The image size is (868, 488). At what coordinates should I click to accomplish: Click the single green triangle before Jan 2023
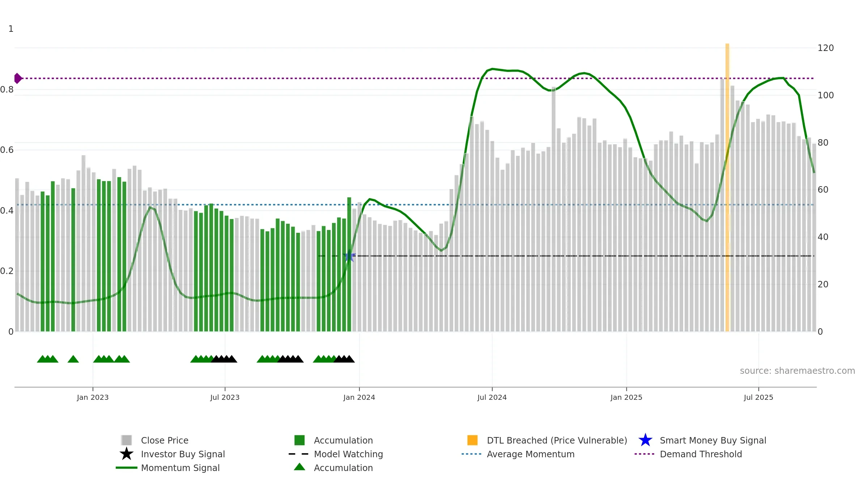tap(73, 359)
